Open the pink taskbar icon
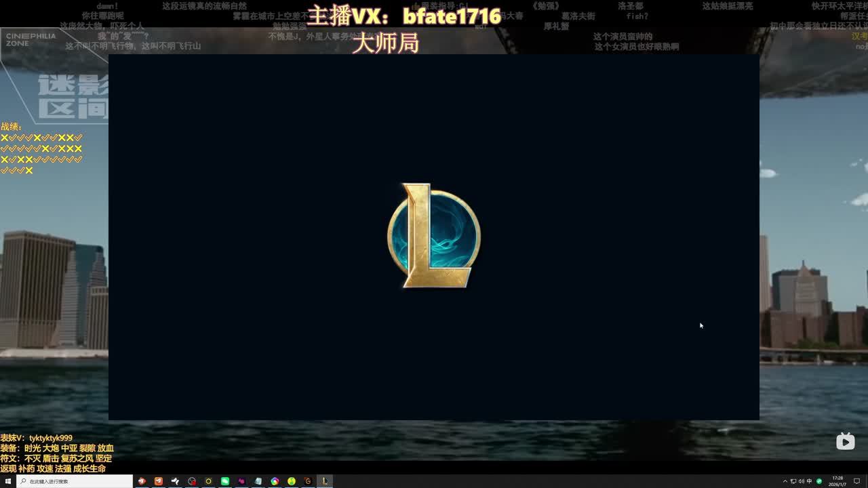868x488 pixels. 241,481
